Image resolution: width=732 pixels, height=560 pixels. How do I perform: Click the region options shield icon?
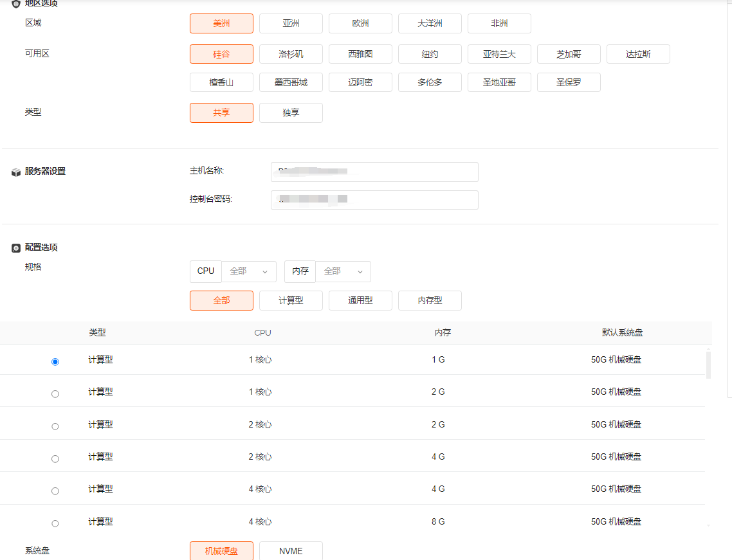point(16,4)
